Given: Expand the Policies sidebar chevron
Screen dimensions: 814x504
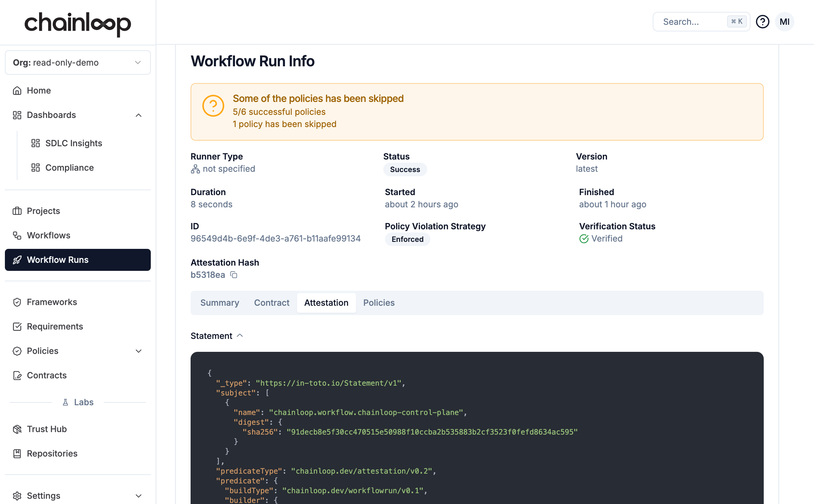Looking at the screenshot, I should (x=139, y=351).
